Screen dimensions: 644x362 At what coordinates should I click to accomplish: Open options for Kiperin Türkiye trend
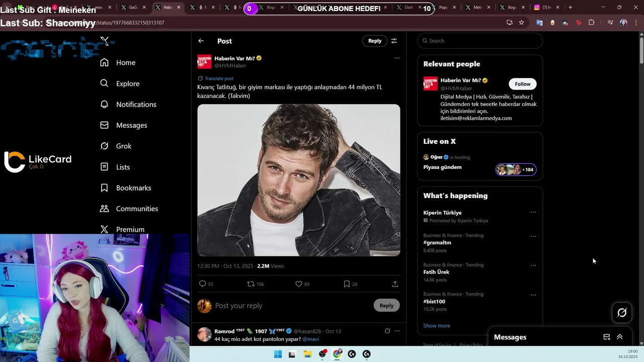[x=533, y=212]
